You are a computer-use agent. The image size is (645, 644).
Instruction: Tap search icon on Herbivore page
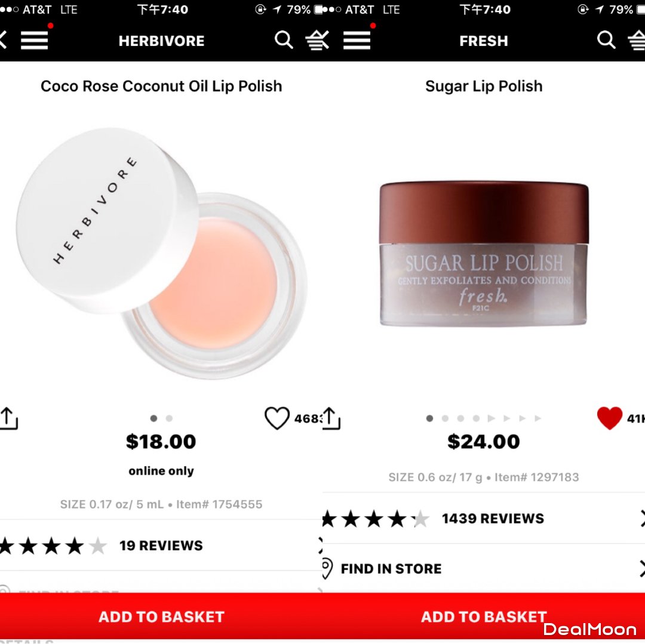284,40
